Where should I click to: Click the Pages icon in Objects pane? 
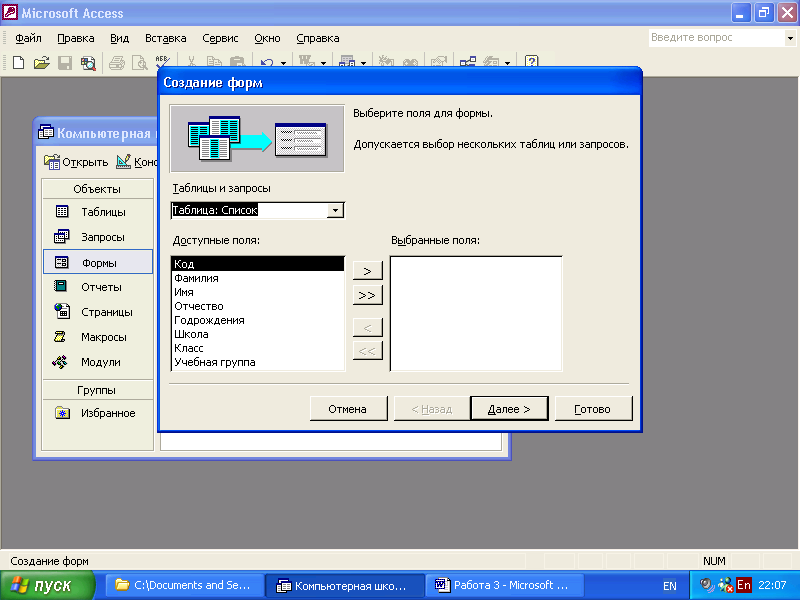(x=62, y=311)
